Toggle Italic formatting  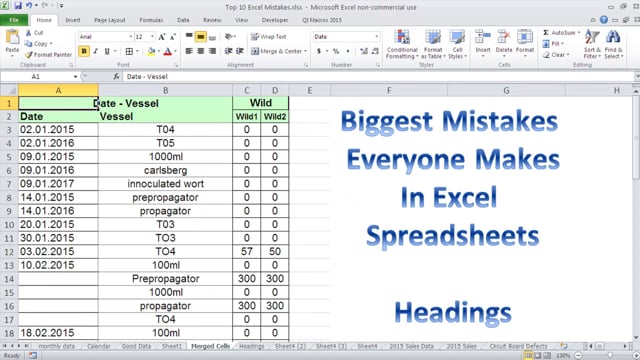point(96,51)
